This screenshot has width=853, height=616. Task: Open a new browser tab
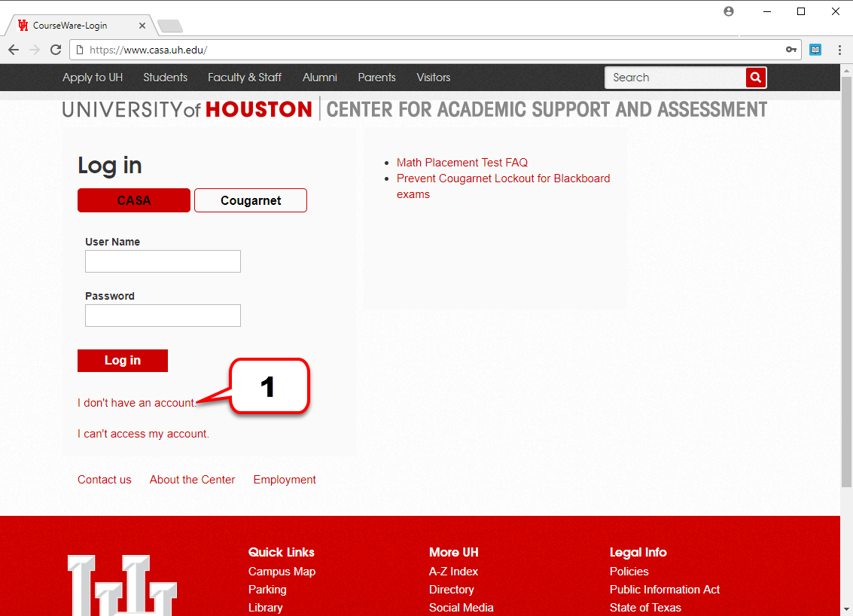coord(170,26)
